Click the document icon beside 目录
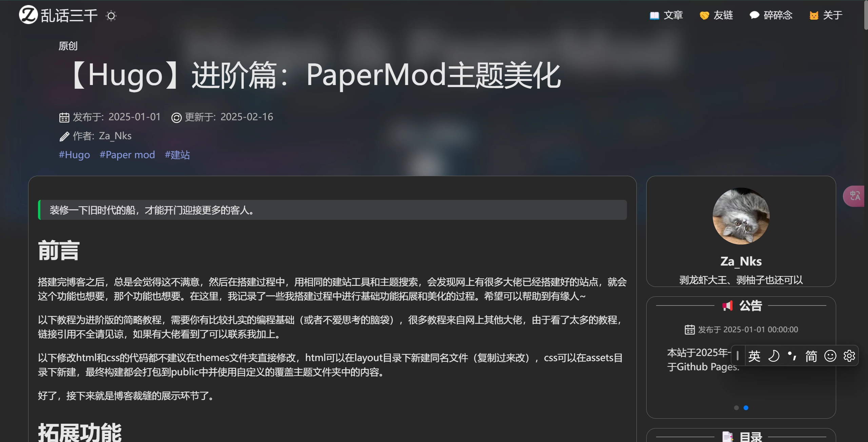 728,437
